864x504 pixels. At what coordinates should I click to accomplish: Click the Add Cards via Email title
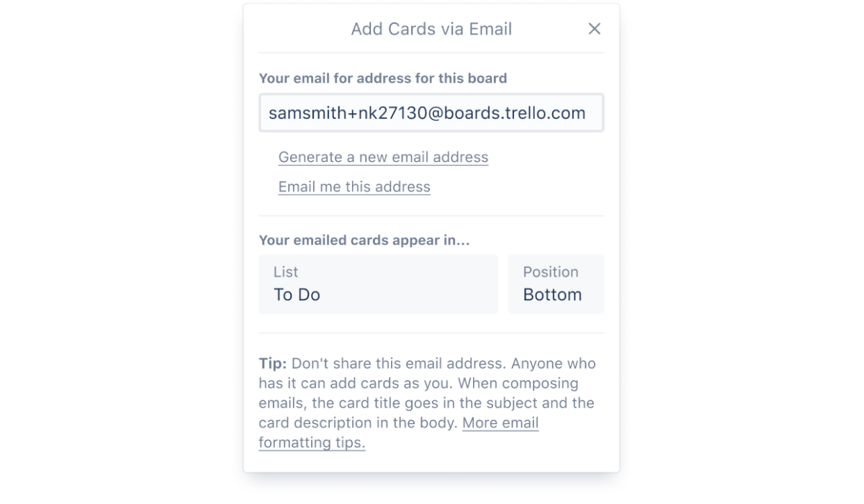431,29
